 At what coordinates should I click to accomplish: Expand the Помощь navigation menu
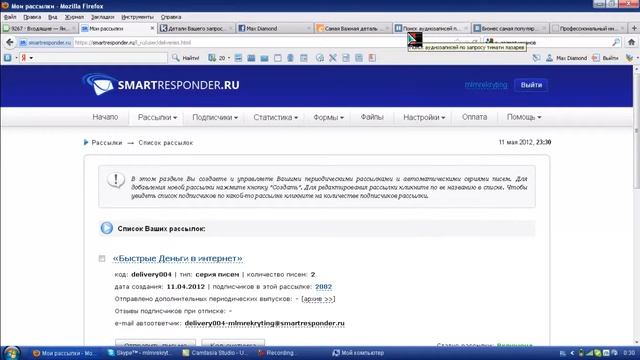coord(524,117)
